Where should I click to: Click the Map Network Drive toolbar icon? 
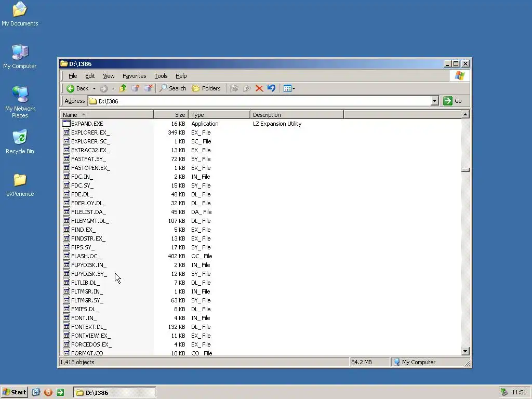pos(135,88)
